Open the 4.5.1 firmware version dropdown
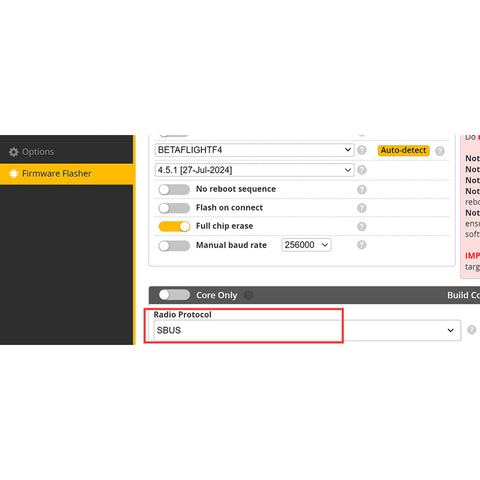The width and height of the screenshot is (480, 480). (x=254, y=170)
